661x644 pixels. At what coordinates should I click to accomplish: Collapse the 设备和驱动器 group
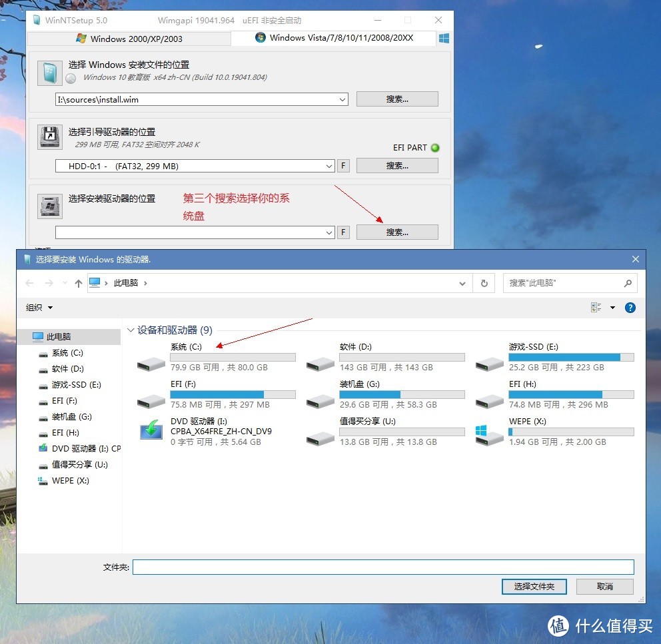[x=131, y=330]
